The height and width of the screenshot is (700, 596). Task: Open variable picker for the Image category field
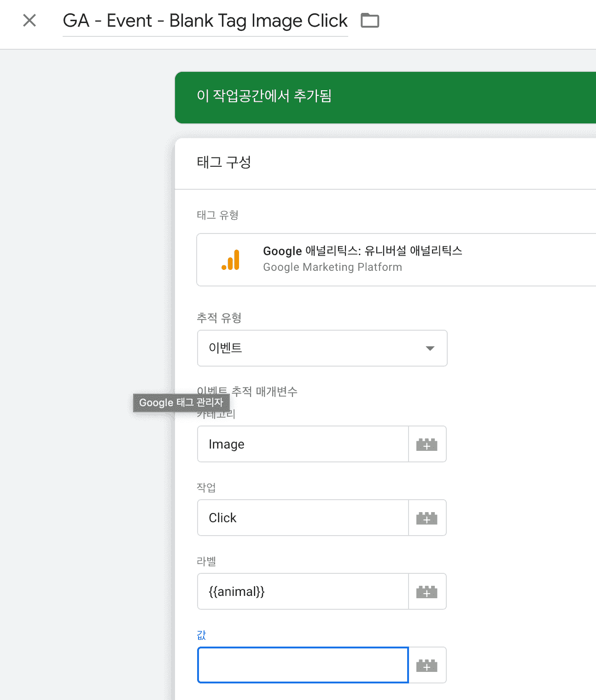(427, 444)
